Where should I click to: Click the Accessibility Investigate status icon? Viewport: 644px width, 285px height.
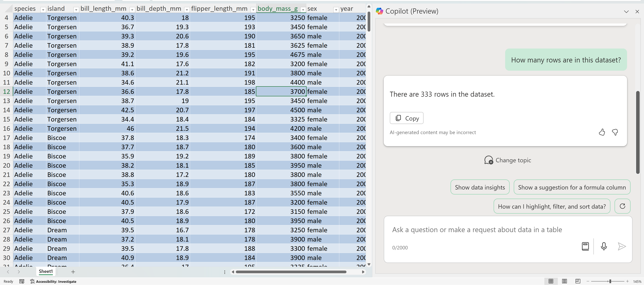(x=33, y=281)
